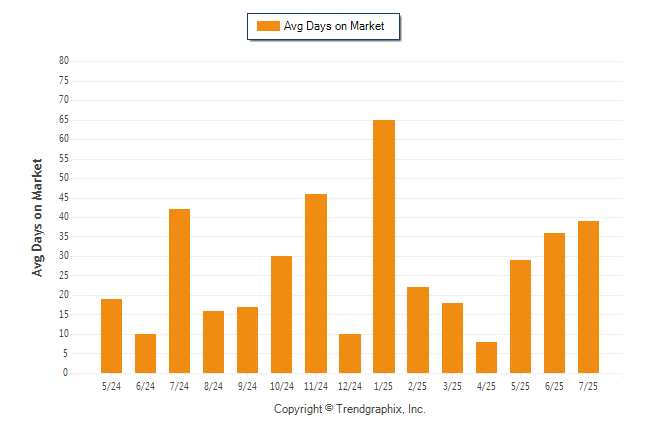This screenshot has height=434, width=646.
Task: Click the 10/24 bar
Action: click(281, 314)
